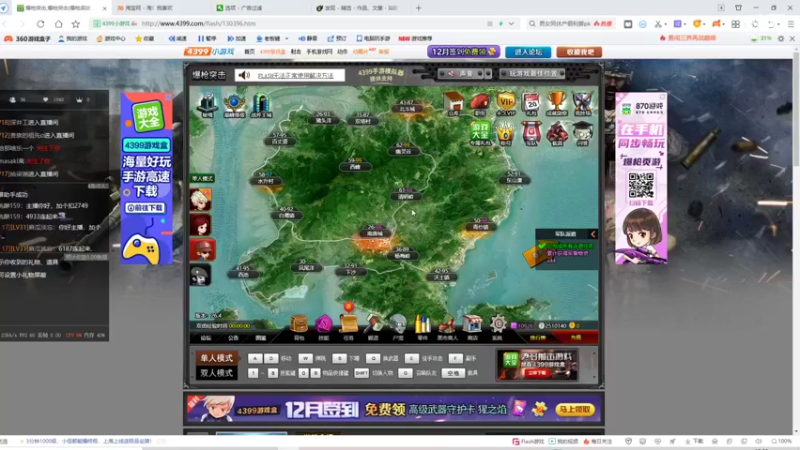Select the red-cap character portrait
This screenshot has width=800, height=450.
pos(202,250)
